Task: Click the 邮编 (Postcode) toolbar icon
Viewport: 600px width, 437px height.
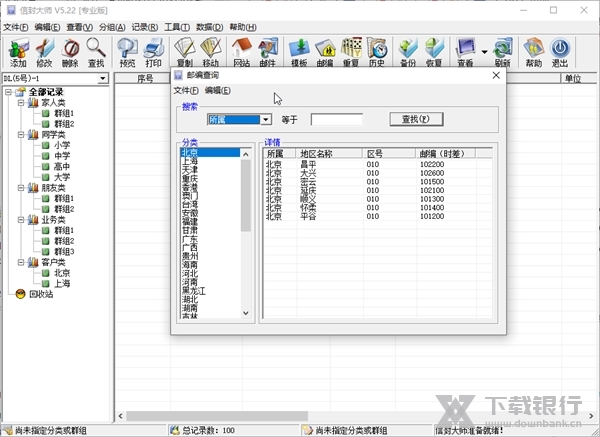Action: tap(325, 52)
